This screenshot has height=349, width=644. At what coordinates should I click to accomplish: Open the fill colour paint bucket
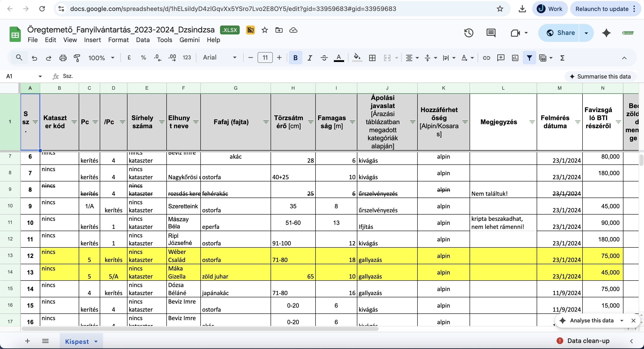tap(357, 57)
